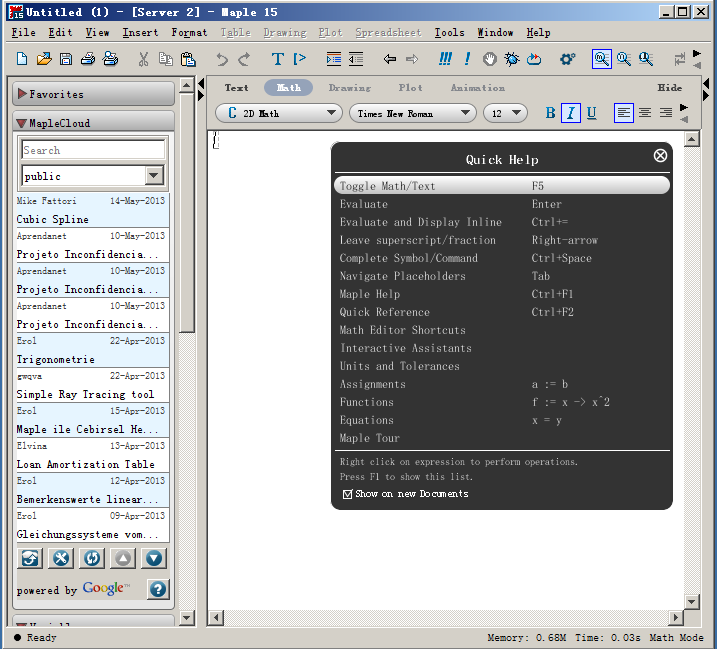This screenshot has height=649, width=717.
Task: Align text right
Action: [x=665, y=113]
